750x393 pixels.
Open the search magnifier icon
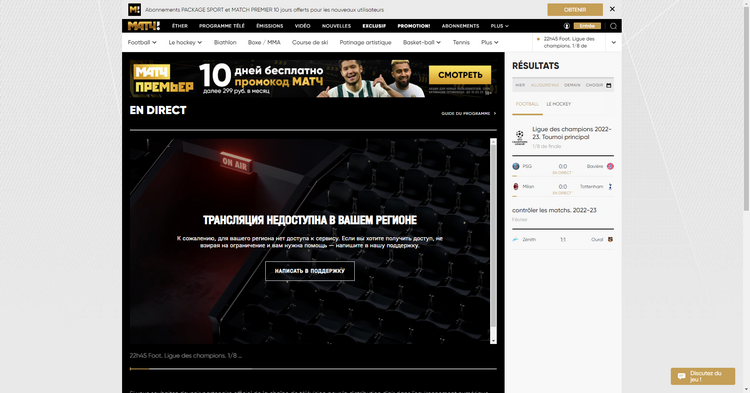pyautogui.click(x=613, y=26)
